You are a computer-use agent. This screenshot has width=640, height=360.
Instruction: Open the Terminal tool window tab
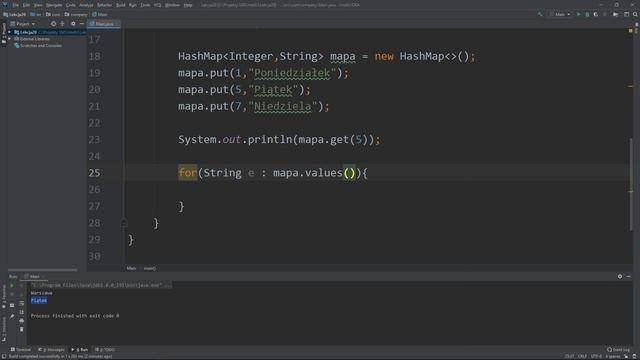tap(21, 350)
